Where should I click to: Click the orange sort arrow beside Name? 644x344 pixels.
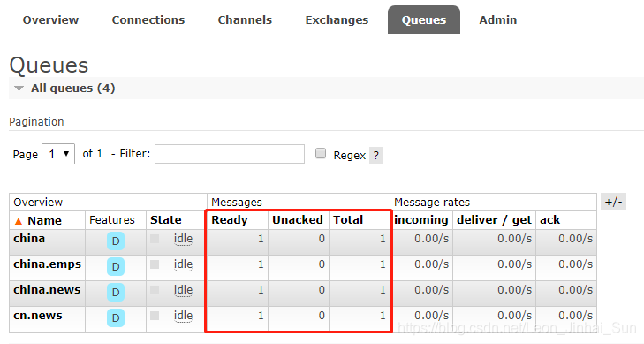(18, 221)
